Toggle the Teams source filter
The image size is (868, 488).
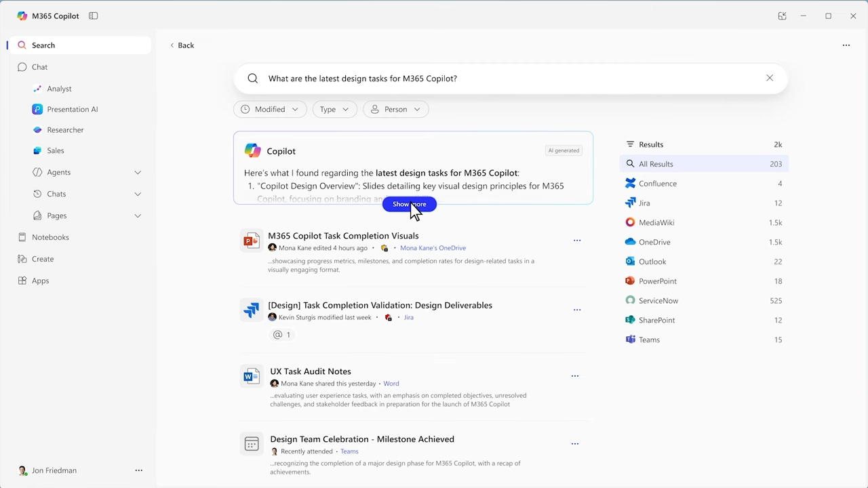click(649, 339)
